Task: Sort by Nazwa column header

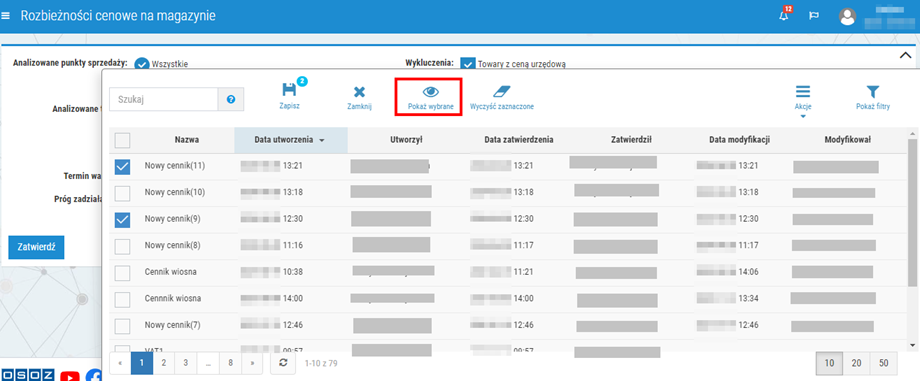Action: pyautogui.click(x=187, y=140)
